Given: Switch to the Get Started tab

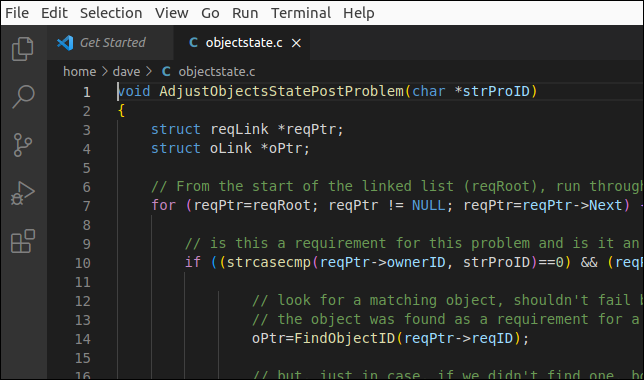Looking at the screenshot, I should click(x=110, y=43).
